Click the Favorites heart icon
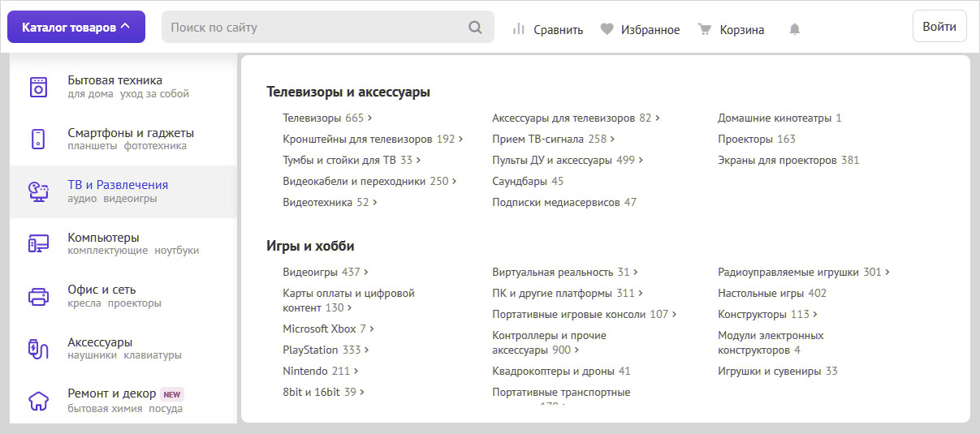This screenshot has height=434, width=980. (607, 29)
